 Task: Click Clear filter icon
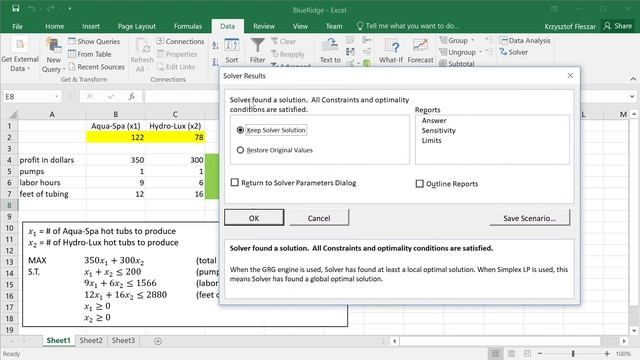coord(284,41)
